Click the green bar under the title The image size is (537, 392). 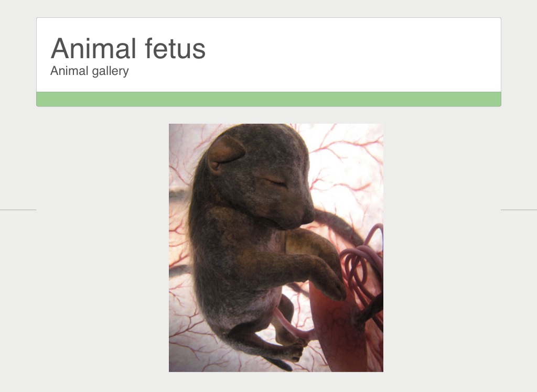(x=268, y=99)
